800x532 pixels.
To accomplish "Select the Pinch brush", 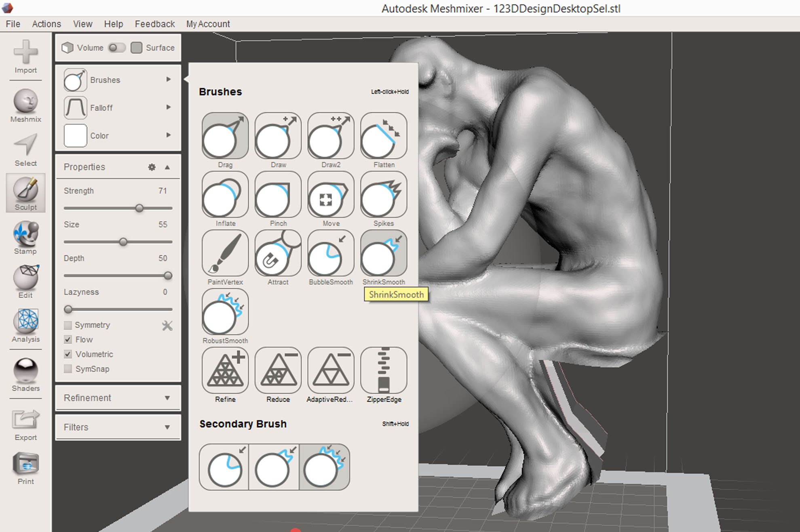I will [278, 194].
